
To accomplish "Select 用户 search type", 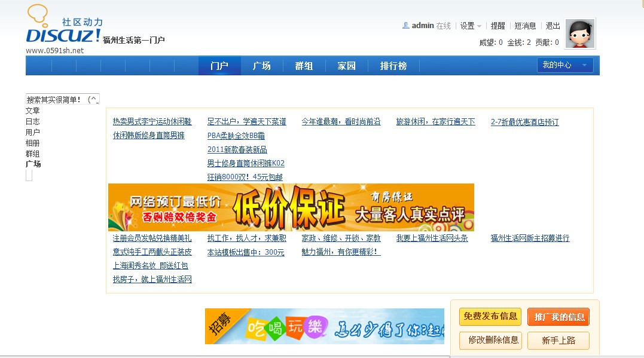I will (x=32, y=132).
